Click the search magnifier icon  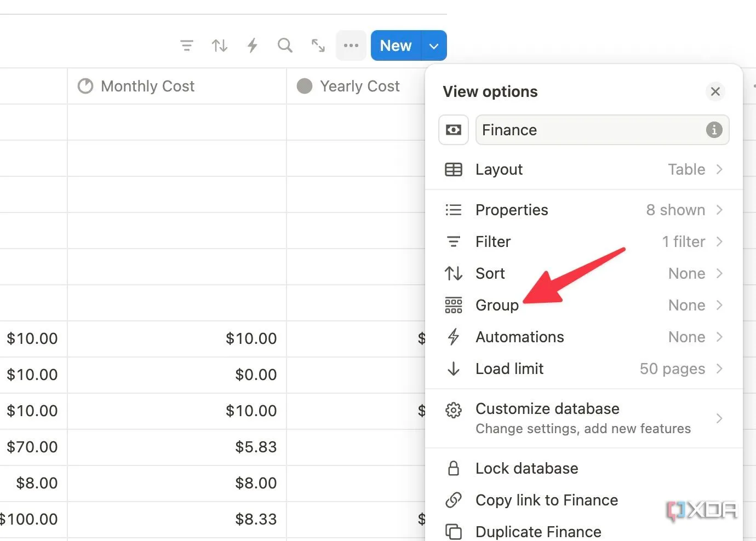coord(285,45)
